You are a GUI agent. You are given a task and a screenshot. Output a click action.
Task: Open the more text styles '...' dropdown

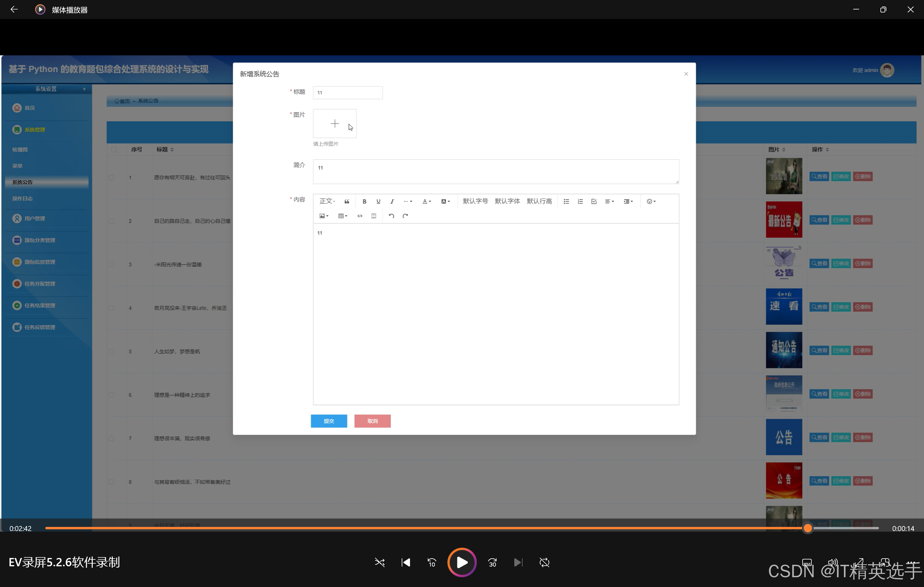click(x=408, y=201)
